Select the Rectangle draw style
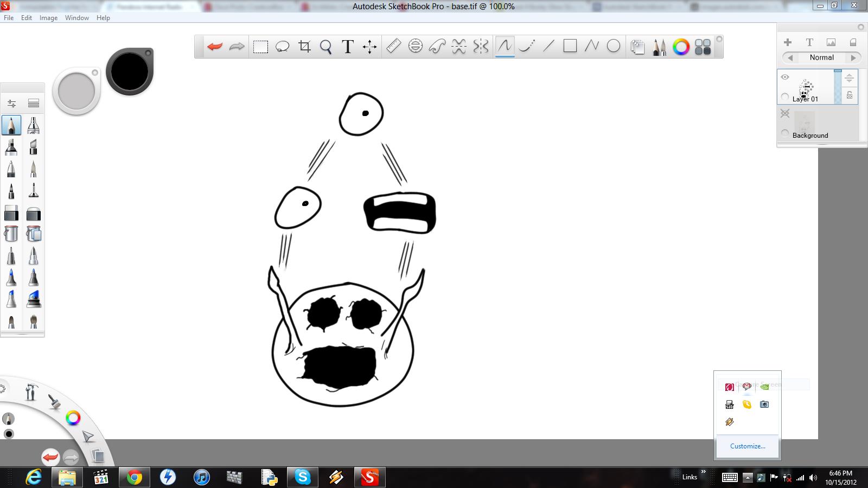Viewport: 868px width, 488px height. [x=570, y=47]
